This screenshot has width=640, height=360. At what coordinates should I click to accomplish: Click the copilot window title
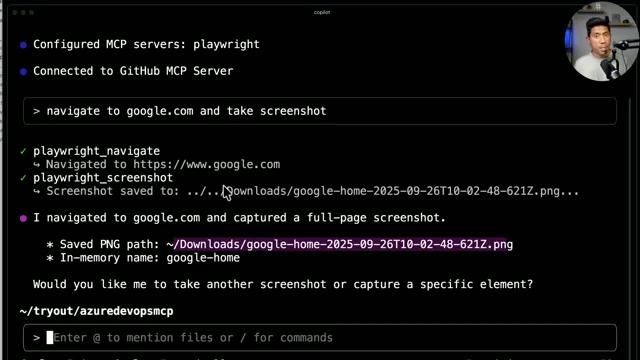coord(322,12)
